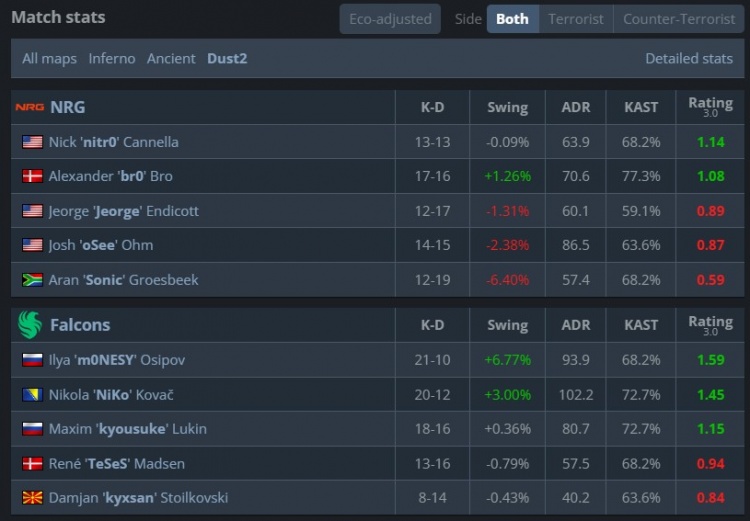Viewport: 750px width, 521px height.
Task: Switch to the Inferno map tab
Action: (x=112, y=58)
